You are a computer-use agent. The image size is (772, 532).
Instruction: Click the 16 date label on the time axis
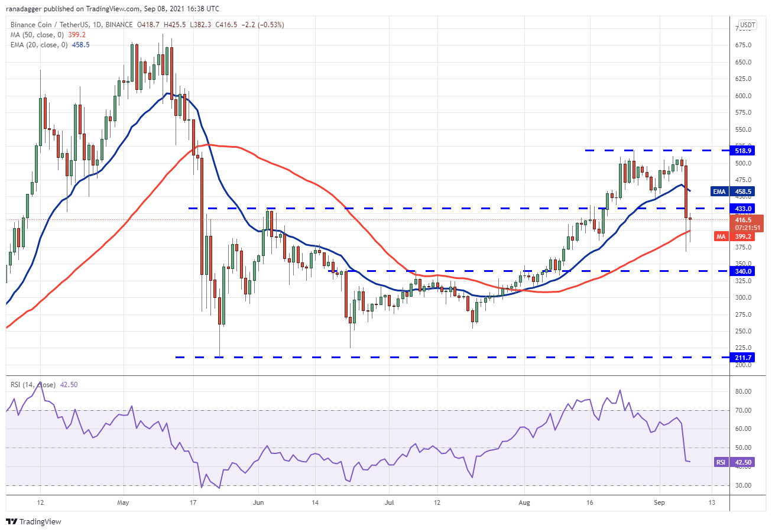point(589,502)
